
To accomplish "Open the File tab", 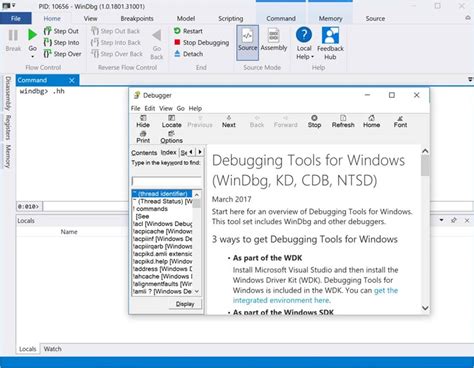I will [x=16, y=18].
